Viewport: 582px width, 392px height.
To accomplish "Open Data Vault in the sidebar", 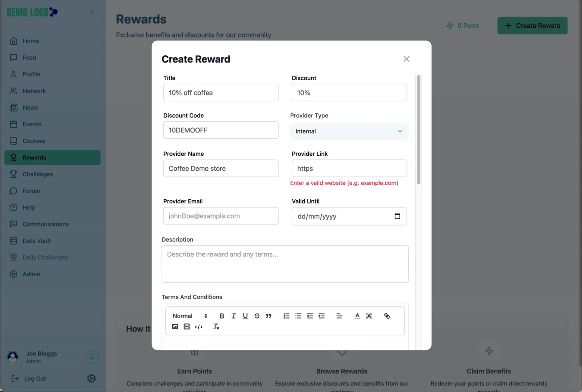I will point(52,240).
